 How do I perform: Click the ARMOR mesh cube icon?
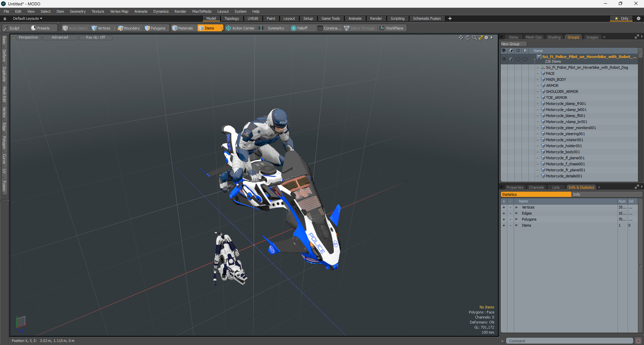pos(543,85)
